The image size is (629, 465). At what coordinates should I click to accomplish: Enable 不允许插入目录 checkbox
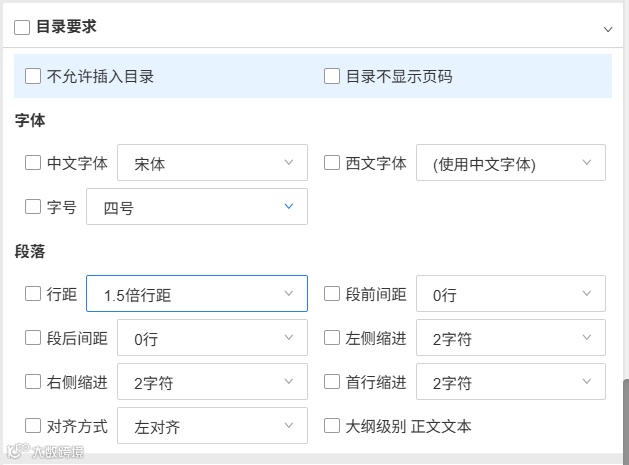pyautogui.click(x=33, y=76)
